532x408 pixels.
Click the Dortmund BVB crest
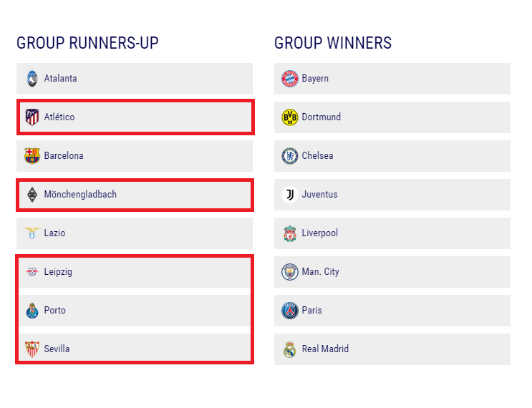290,117
